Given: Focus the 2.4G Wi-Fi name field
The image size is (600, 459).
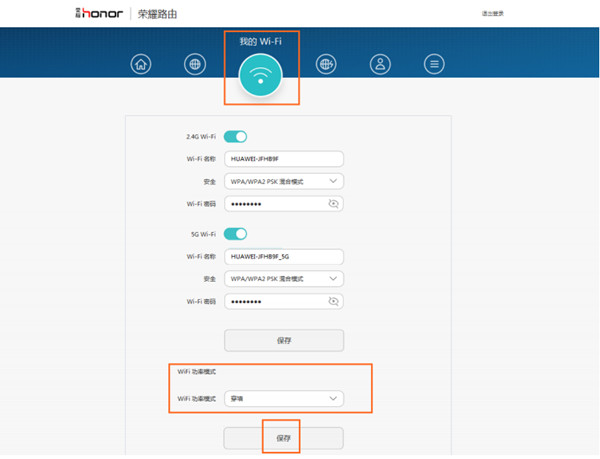Looking at the screenshot, I should click(x=284, y=158).
